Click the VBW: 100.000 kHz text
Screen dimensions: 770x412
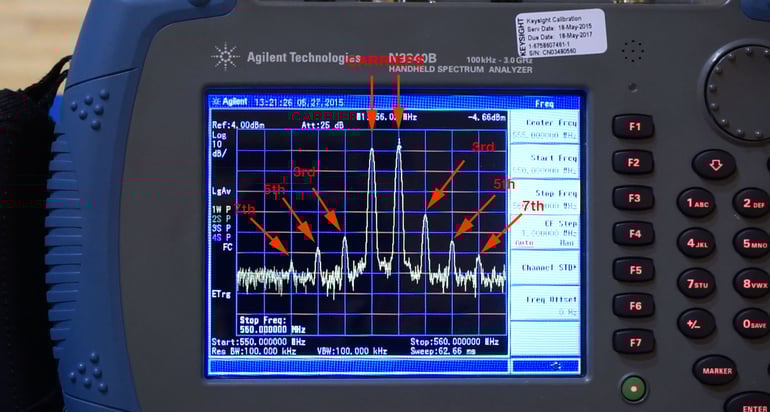(352, 351)
